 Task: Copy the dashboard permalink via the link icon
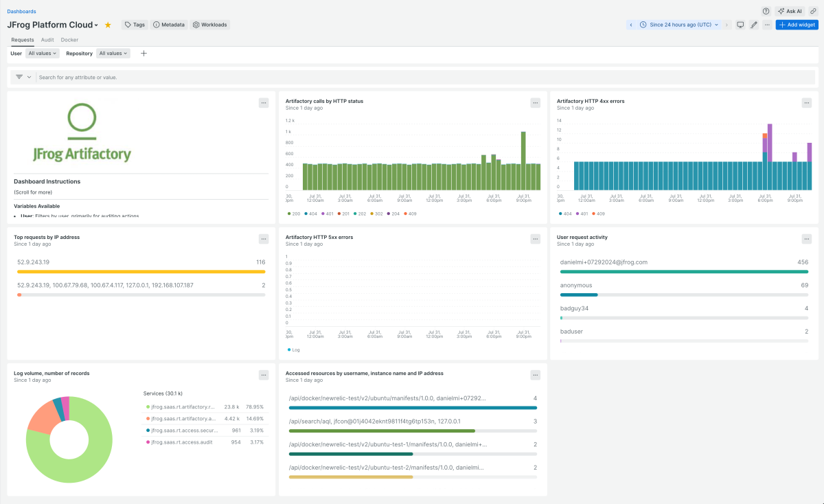coord(813,11)
